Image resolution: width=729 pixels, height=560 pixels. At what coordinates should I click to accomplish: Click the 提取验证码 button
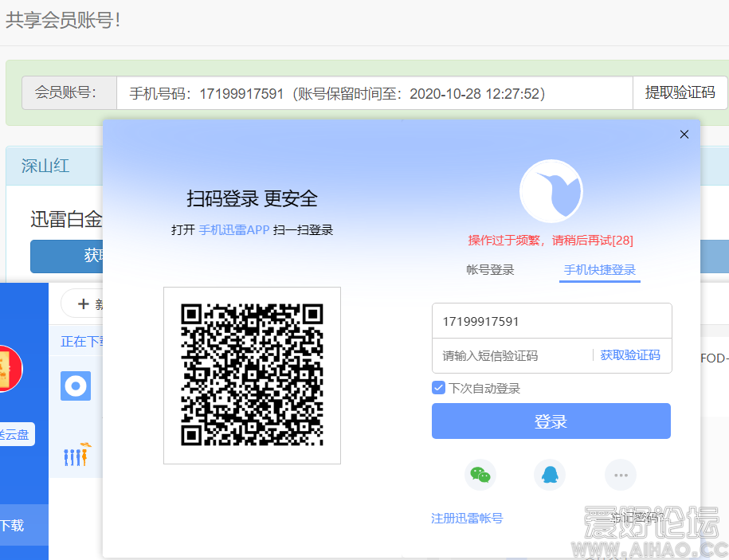click(x=680, y=92)
